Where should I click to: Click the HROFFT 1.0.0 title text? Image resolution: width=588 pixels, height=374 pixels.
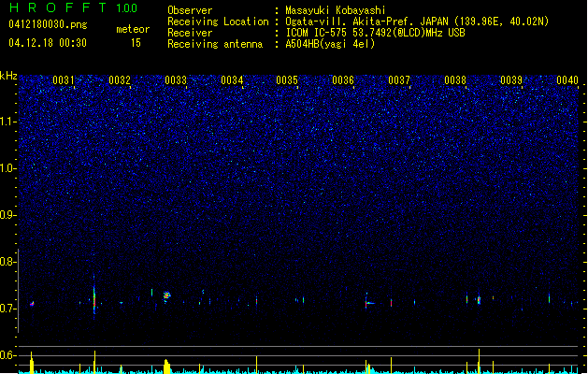tap(73, 7)
